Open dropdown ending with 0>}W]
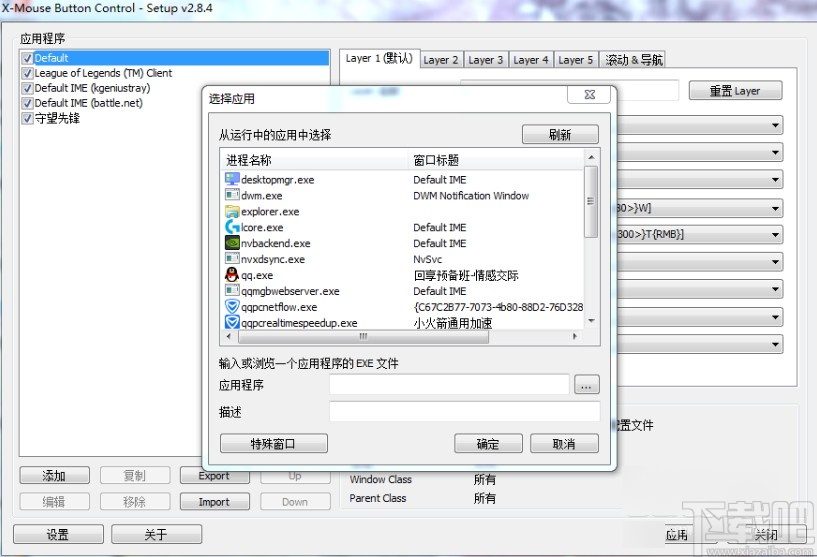The height and width of the screenshot is (557, 817). click(775, 208)
